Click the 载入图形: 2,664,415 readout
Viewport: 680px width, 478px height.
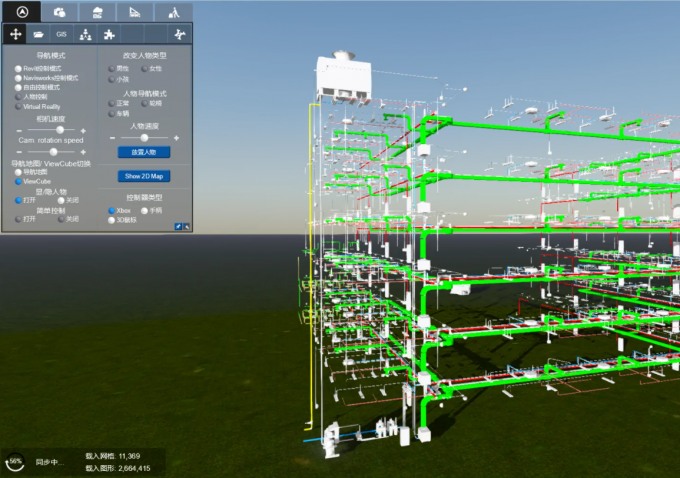tap(118, 468)
